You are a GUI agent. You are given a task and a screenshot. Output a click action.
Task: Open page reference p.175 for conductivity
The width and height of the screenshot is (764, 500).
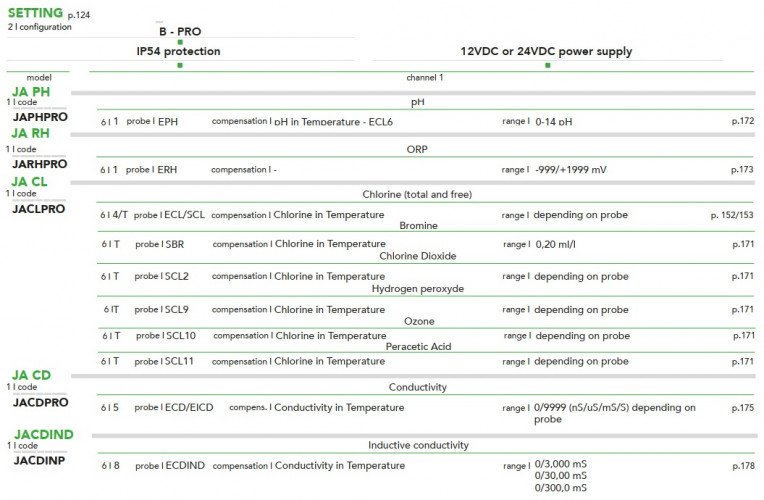[742, 408]
